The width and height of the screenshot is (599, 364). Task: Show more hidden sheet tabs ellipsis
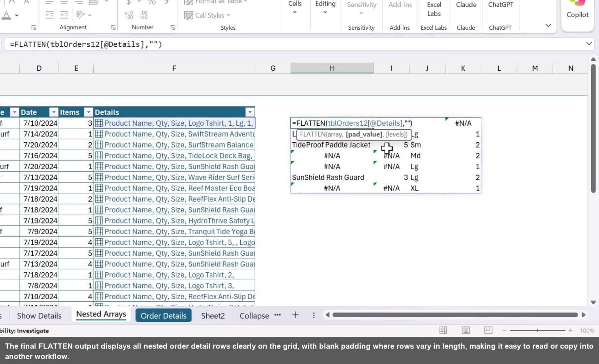click(x=278, y=315)
